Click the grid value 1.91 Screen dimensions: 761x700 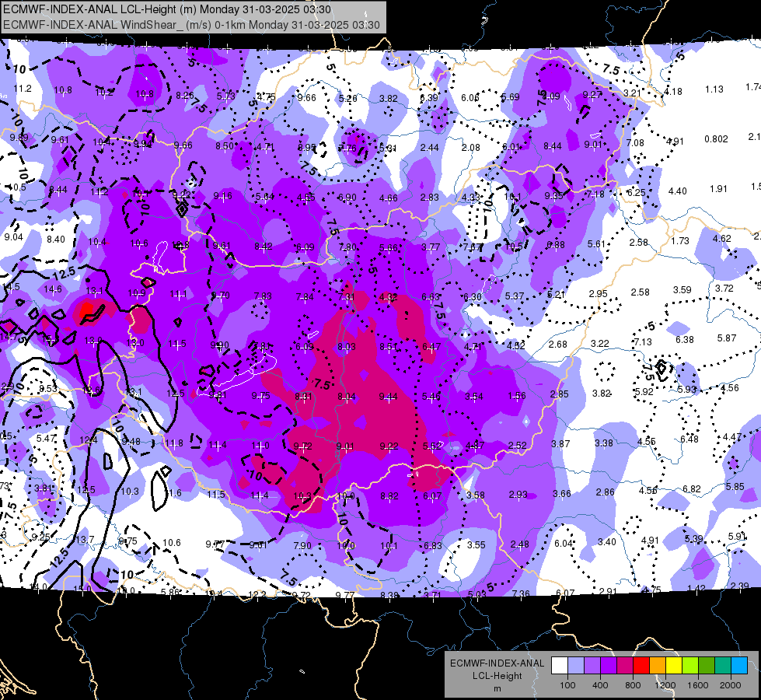click(718, 189)
